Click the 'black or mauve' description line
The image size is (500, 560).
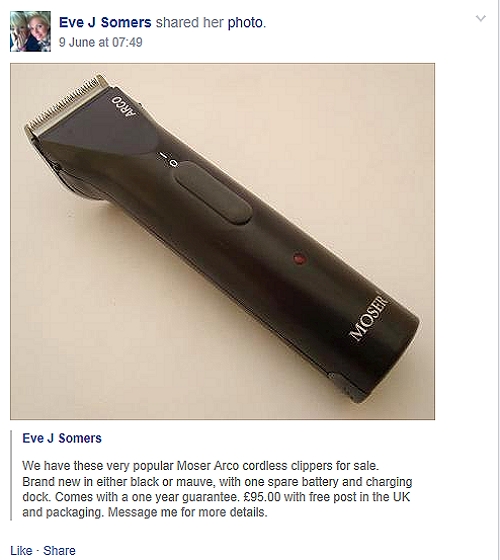click(217, 482)
